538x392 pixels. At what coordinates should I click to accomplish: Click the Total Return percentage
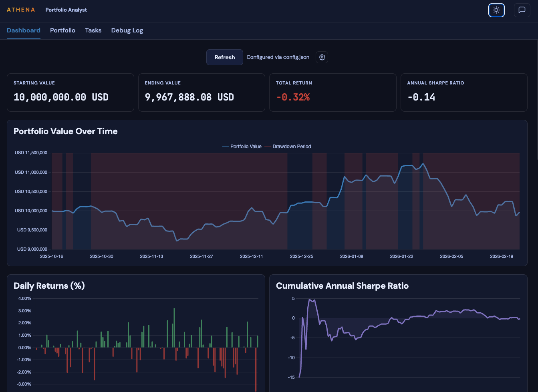tap(293, 97)
